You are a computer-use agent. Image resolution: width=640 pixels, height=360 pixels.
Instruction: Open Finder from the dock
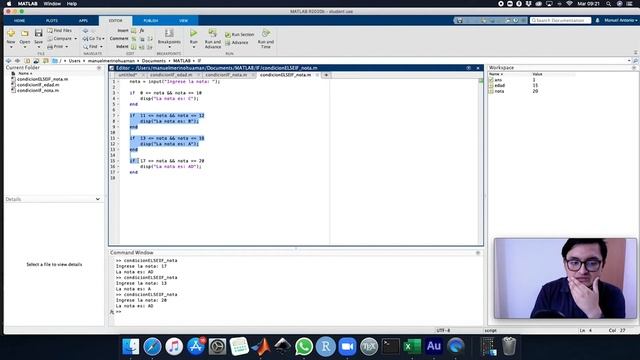131,347
